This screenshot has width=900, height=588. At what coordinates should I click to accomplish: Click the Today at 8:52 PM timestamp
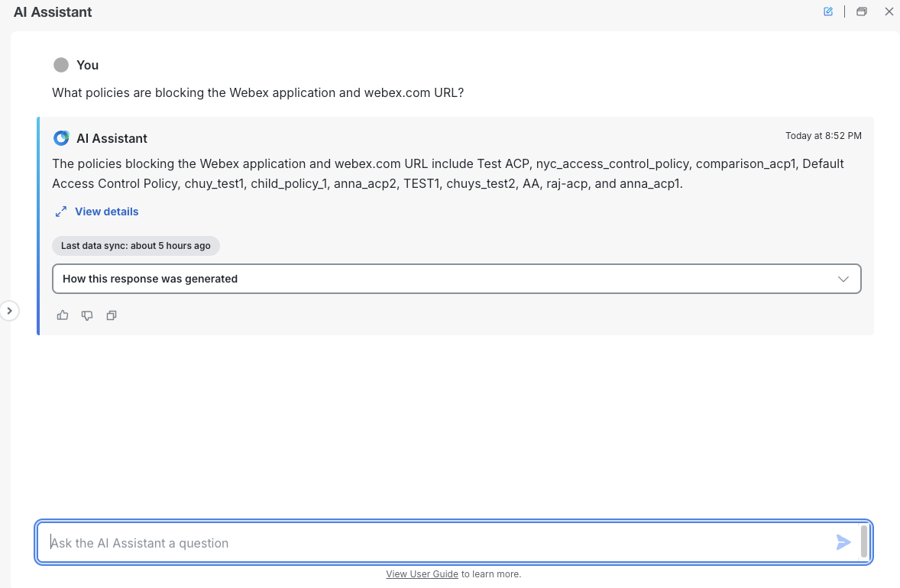pyautogui.click(x=823, y=136)
